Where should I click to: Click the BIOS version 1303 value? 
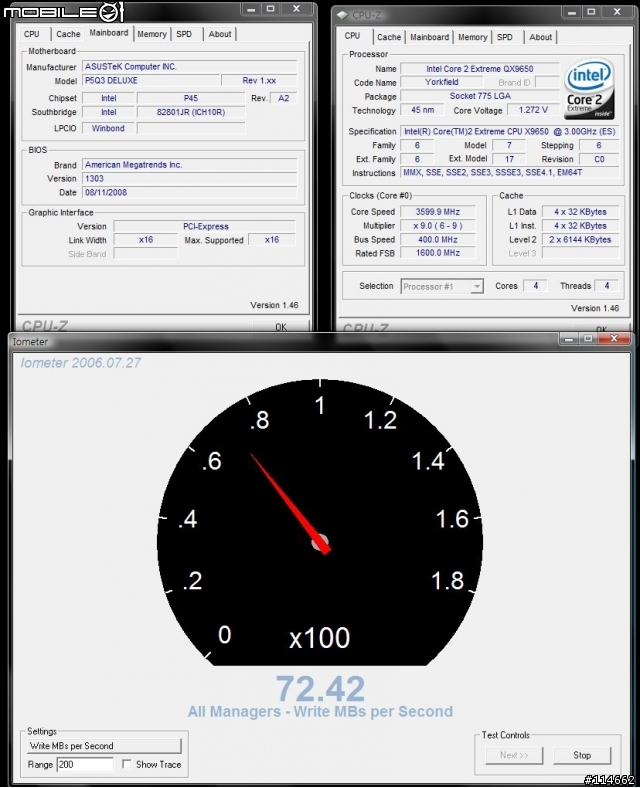[x=189, y=178]
